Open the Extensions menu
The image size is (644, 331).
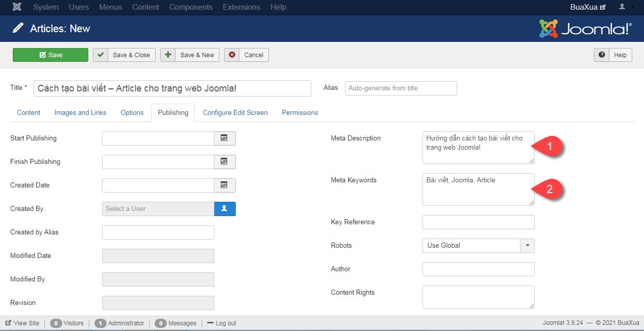click(x=241, y=7)
